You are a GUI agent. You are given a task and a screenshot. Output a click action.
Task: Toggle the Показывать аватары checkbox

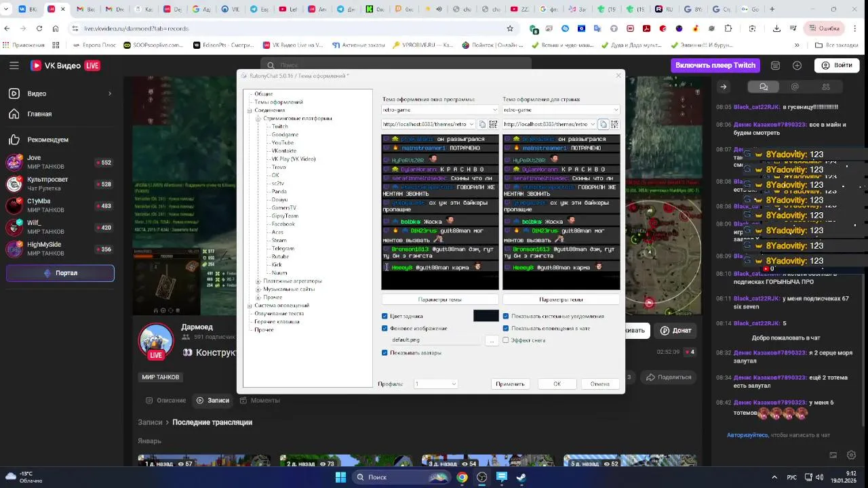point(384,353)
